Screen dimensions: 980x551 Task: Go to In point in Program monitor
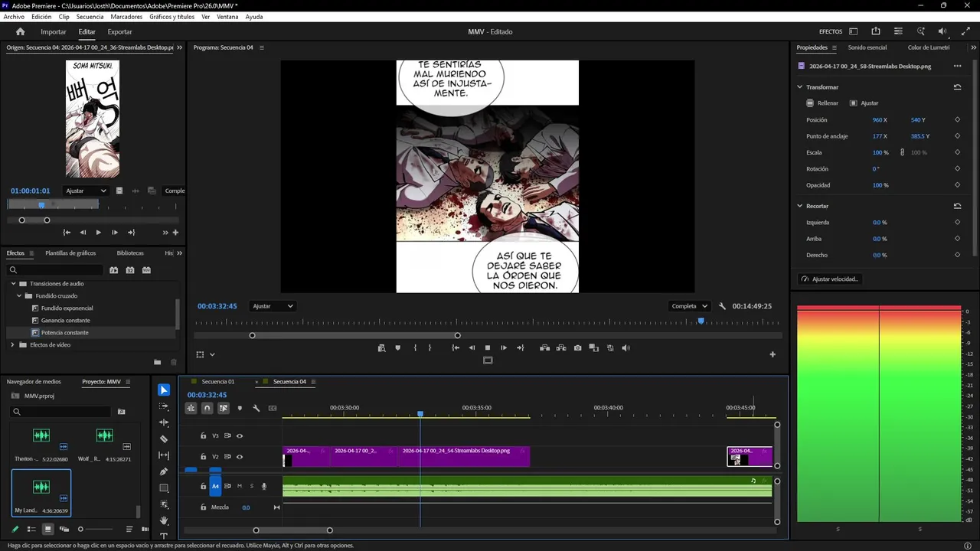click(456, 348)
